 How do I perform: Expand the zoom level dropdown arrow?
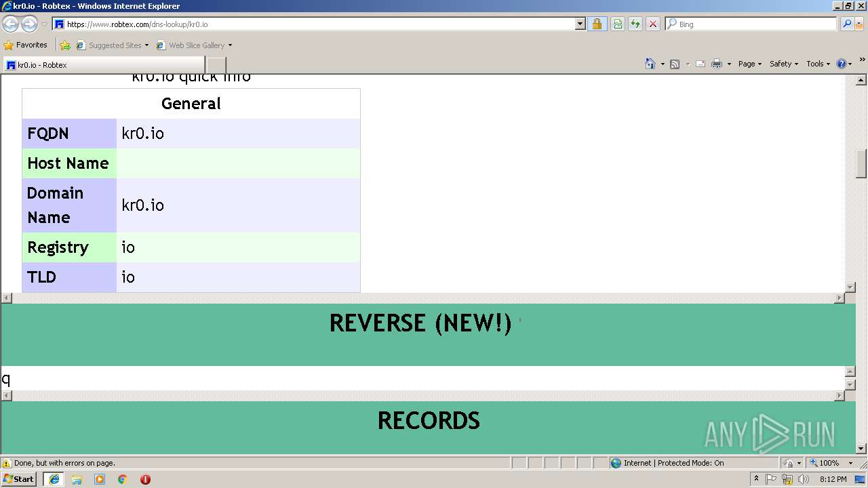(850, 463)
